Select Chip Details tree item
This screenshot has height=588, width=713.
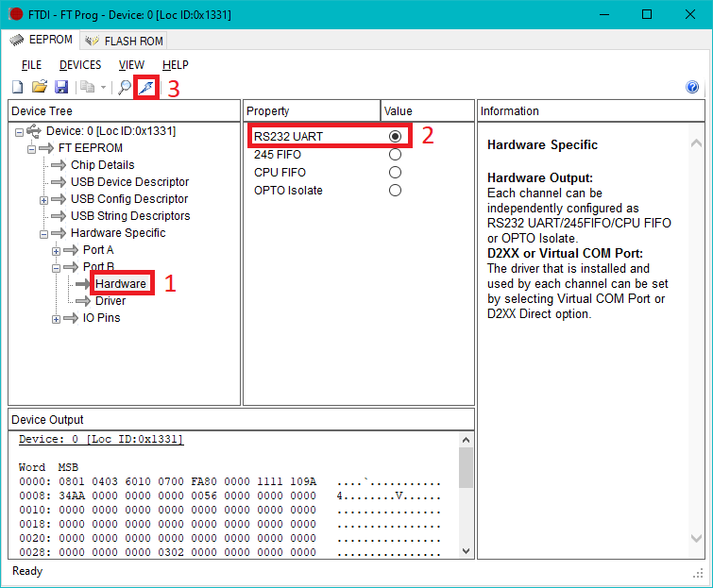[103, 165]
